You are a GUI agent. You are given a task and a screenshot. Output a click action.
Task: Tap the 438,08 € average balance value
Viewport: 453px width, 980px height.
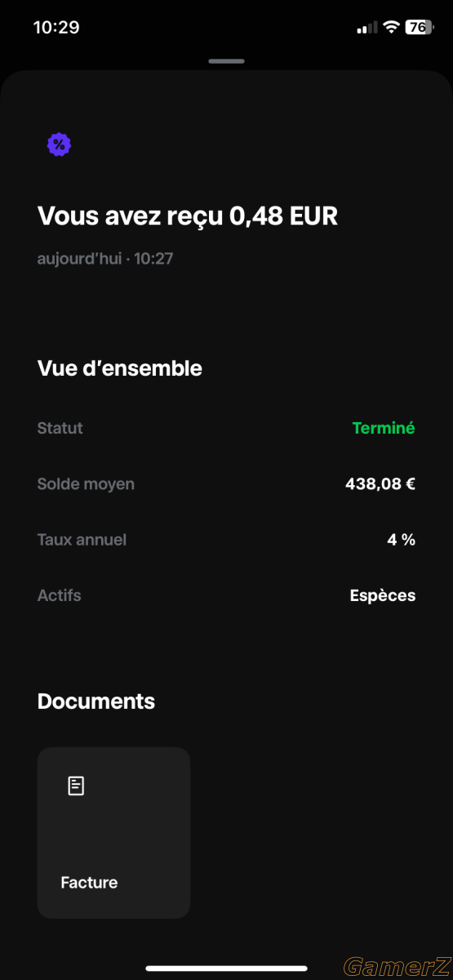[x=380, y=484]
